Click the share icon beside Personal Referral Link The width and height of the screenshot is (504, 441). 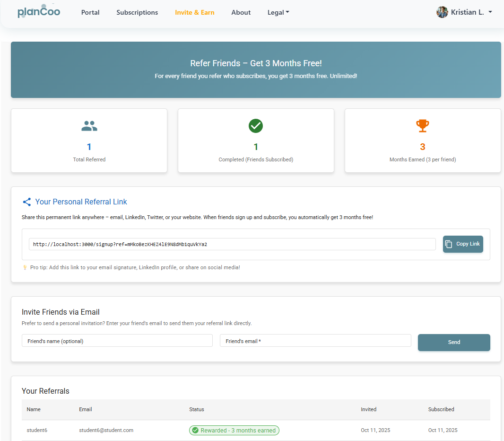[27, 202]
